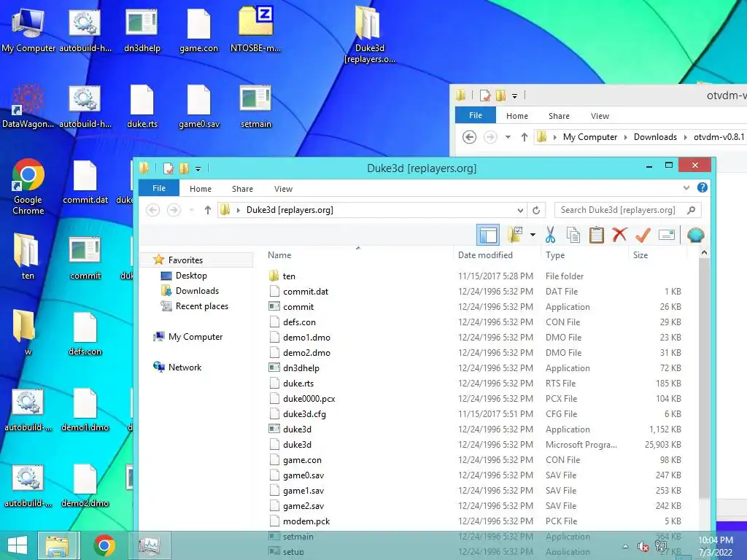Open the File tab in Duke3d window

tap(158, 188)
